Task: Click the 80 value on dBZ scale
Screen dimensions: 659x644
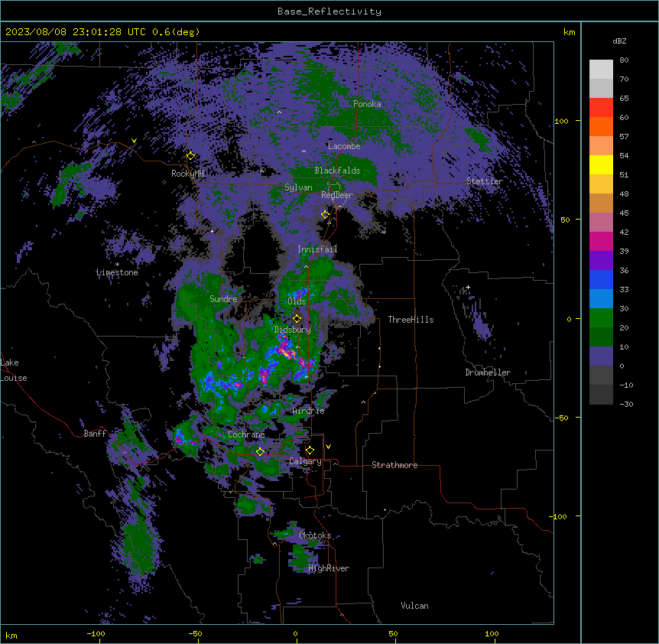Action: point(624,60)
